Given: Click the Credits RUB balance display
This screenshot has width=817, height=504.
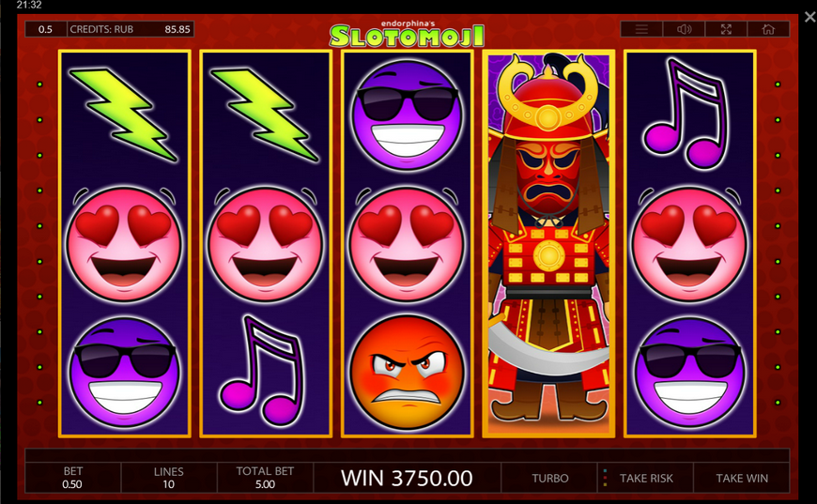Looking at the screenshot, I should [x=131, y=29].
